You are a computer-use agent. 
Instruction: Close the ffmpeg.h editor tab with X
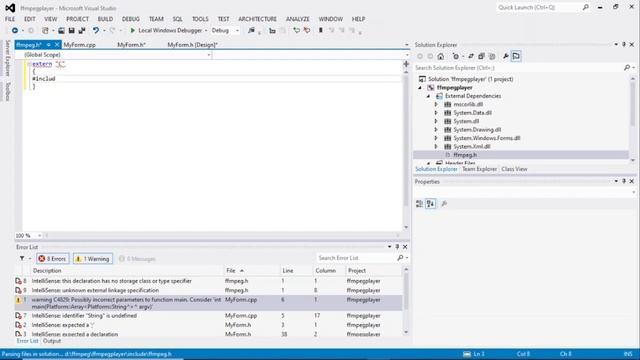[x=57, y=44]
